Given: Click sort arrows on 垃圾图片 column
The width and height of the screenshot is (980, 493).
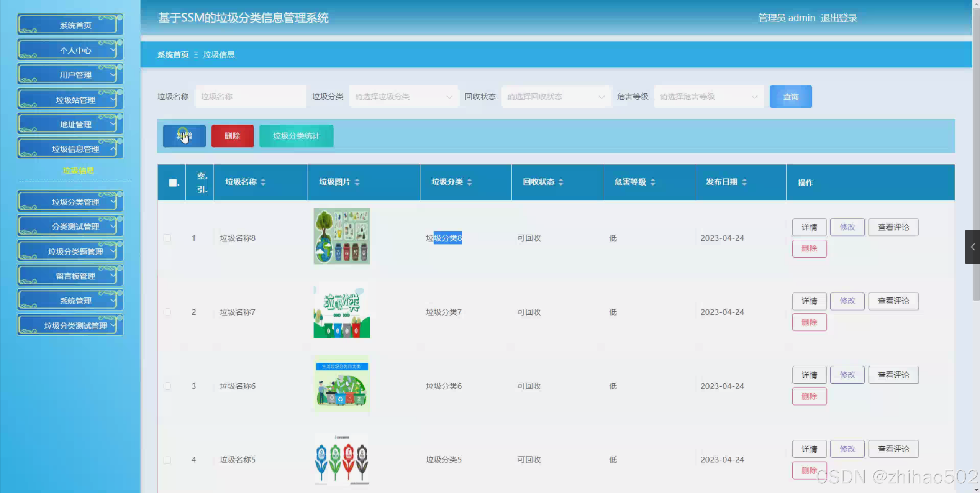Looking at the screenshot, I should pyautogui.click(x=357, y=182).
